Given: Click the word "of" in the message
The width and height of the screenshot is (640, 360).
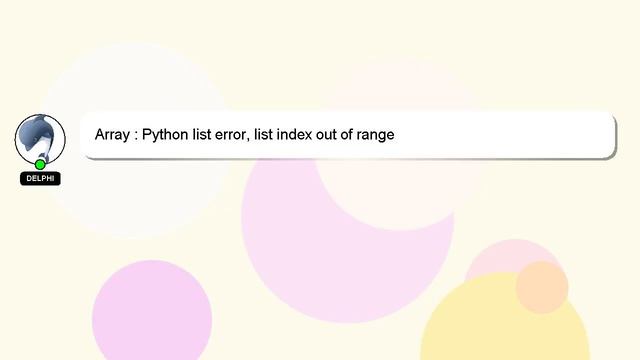Looking at the screenshot, I should 347,135.
